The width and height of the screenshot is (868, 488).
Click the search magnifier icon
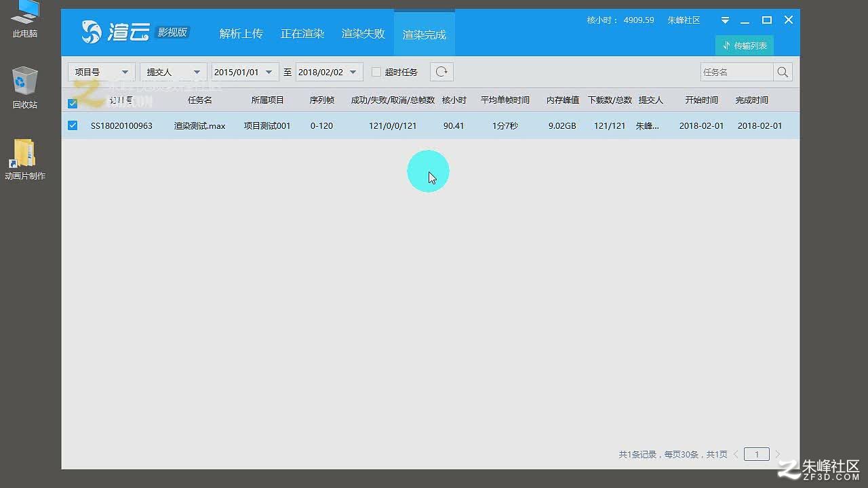click(783, 72)
